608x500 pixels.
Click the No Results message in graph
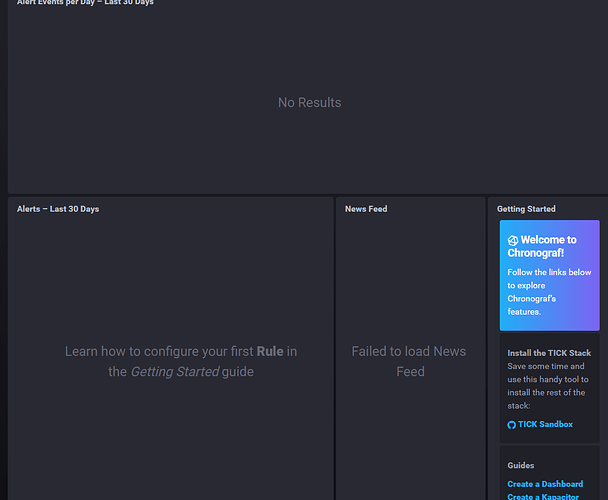309,103
